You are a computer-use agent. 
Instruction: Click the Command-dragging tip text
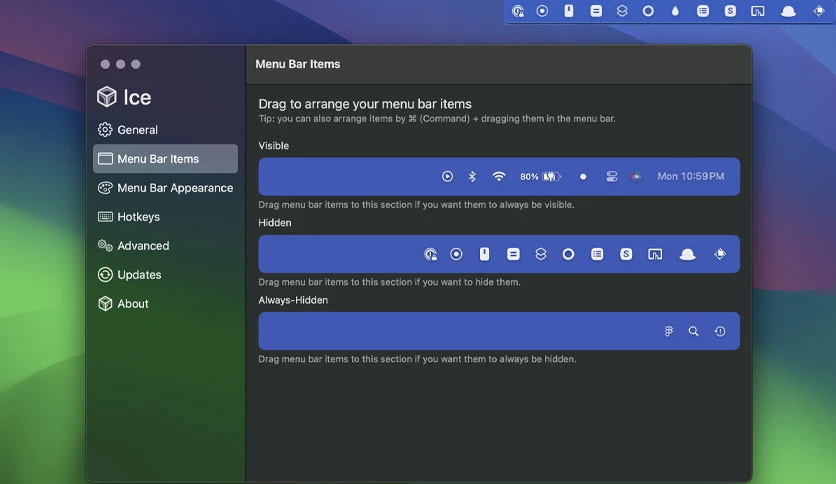437,119
